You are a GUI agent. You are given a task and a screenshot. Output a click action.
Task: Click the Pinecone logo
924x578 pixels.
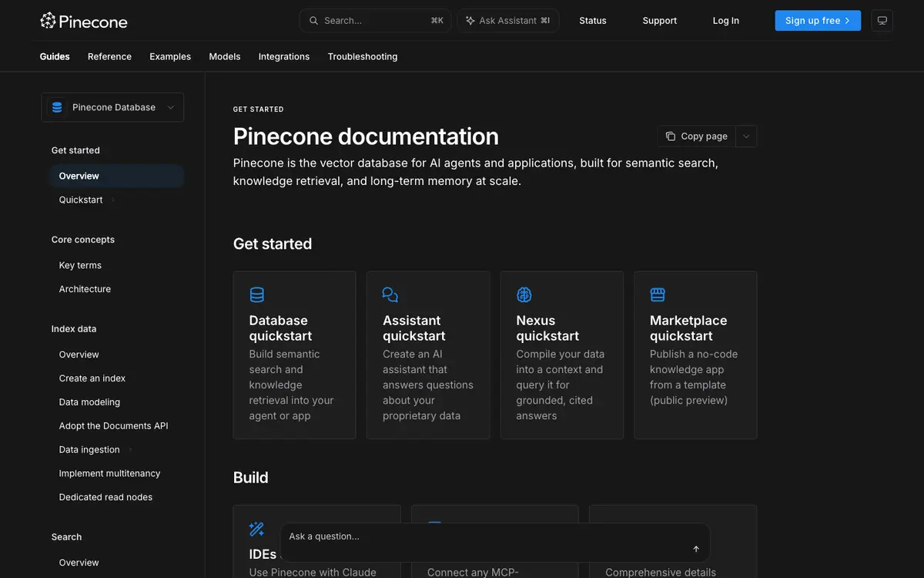[84, 21]
